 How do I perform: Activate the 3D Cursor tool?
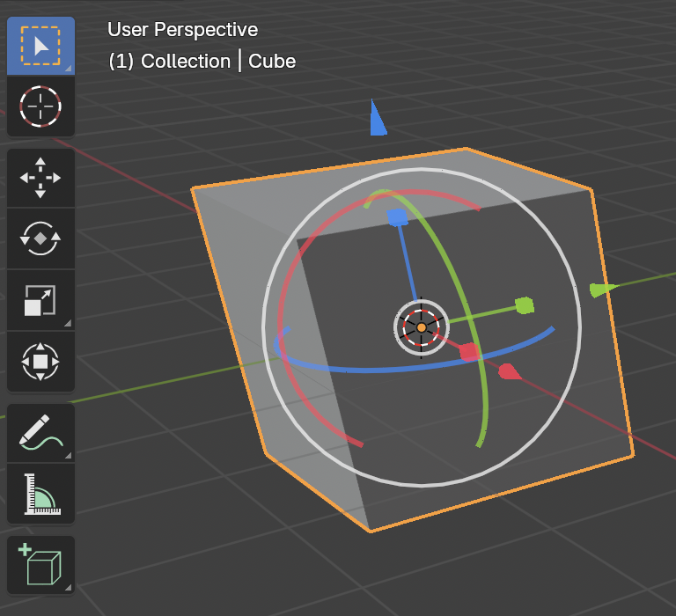click(x=40, y=106)
